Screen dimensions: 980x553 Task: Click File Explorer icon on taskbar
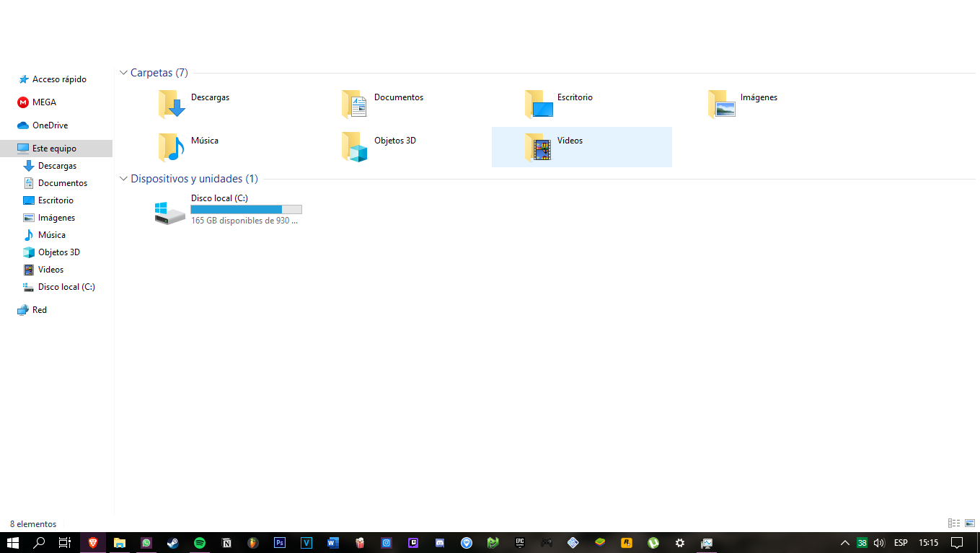[x=120, y=542]
